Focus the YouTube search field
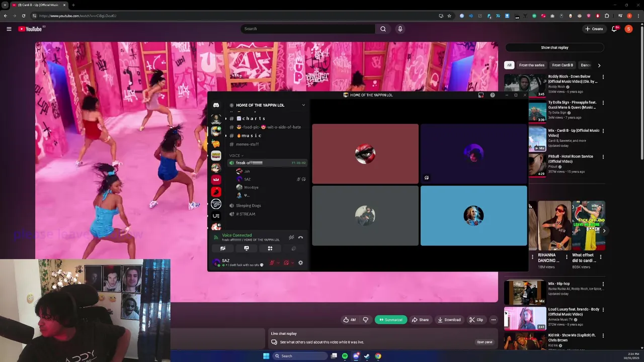The image size is (644, 362). 308,29
